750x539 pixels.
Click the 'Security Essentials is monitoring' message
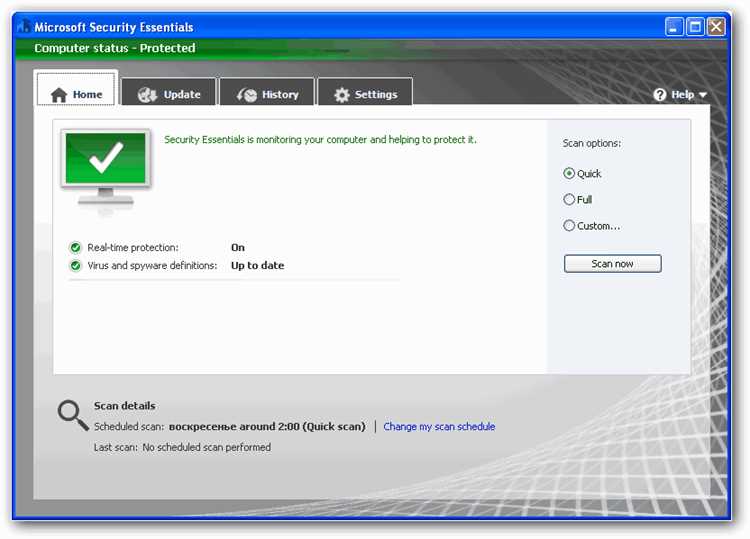320,140
